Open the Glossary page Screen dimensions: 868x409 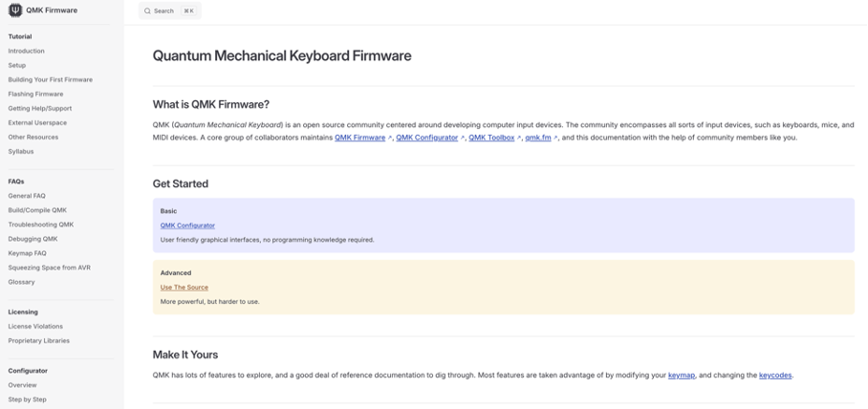[21, 282]
